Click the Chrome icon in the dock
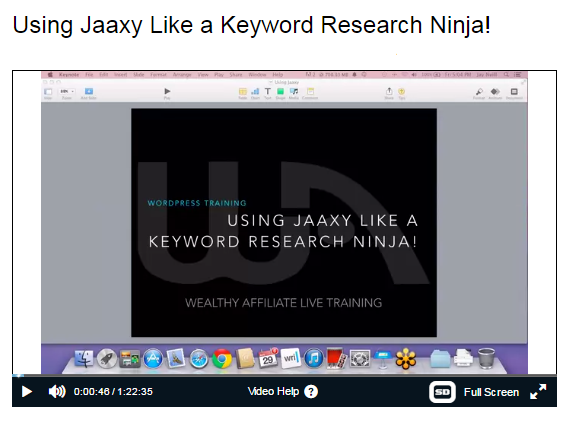Image resolution: width=573 pixels, height=429 pixels. 222,358
